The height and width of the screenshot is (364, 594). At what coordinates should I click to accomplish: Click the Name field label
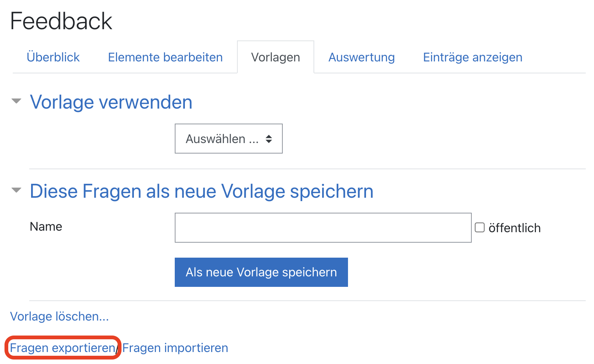click(x=46, y=227)
